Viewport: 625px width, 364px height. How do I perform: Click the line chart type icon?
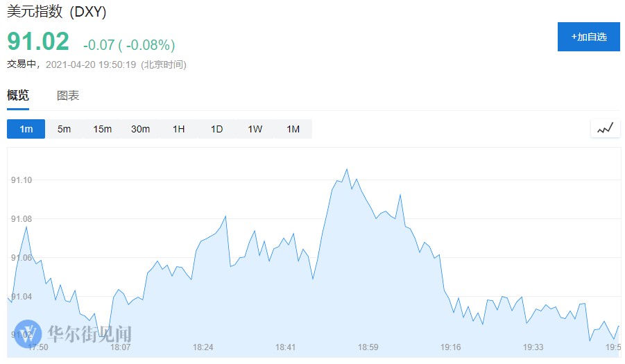(x=605, y=128)
